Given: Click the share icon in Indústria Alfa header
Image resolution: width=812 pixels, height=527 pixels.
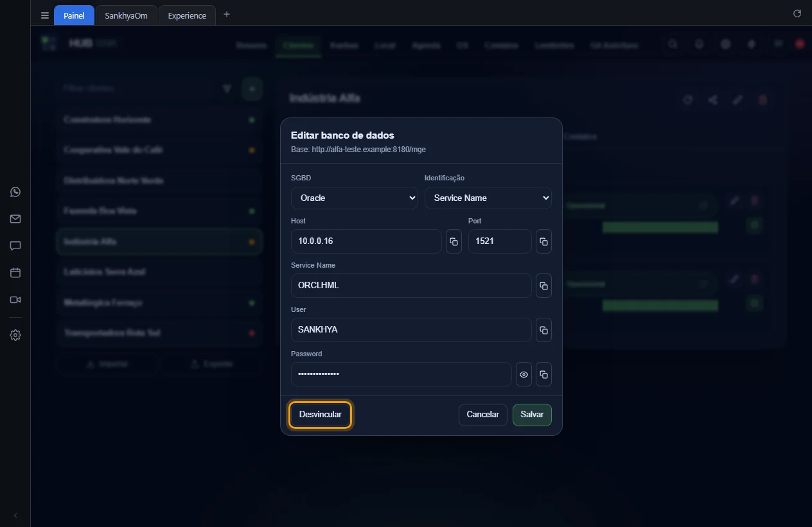Looking at the screenshot, I should coord(712,99).
